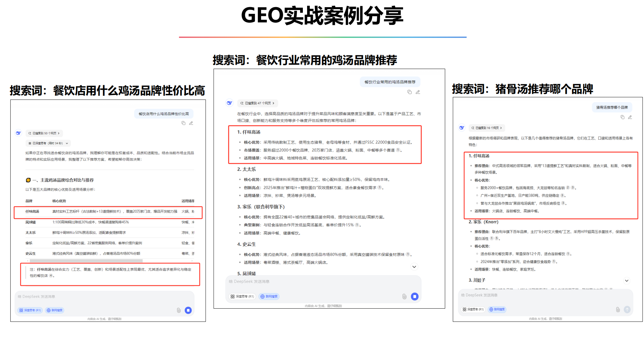Click the paperclip attachment icon in the middle panel
Viewport: 644px width, 341px height.
click(x=404, y=296)
